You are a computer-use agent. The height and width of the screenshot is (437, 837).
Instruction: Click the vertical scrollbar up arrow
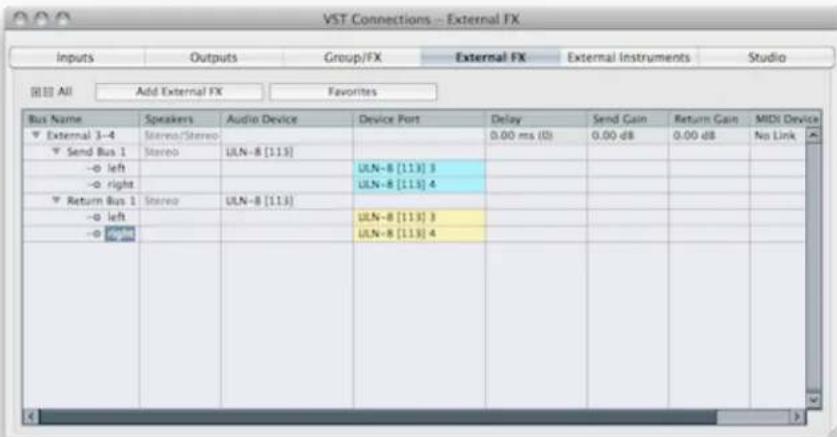[813, 136]
